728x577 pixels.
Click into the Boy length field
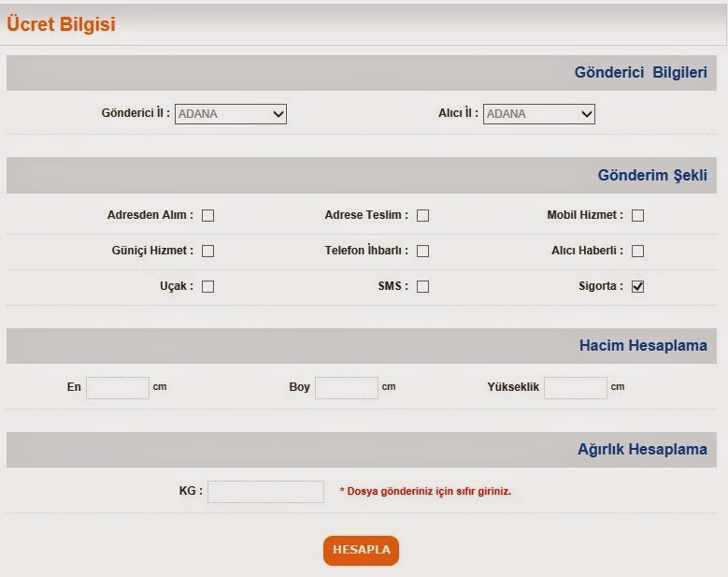click(347, 388)
